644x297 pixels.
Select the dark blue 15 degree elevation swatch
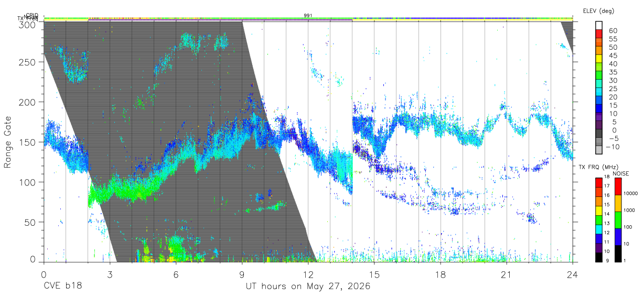pyautogui.click(x=599, y=109)
